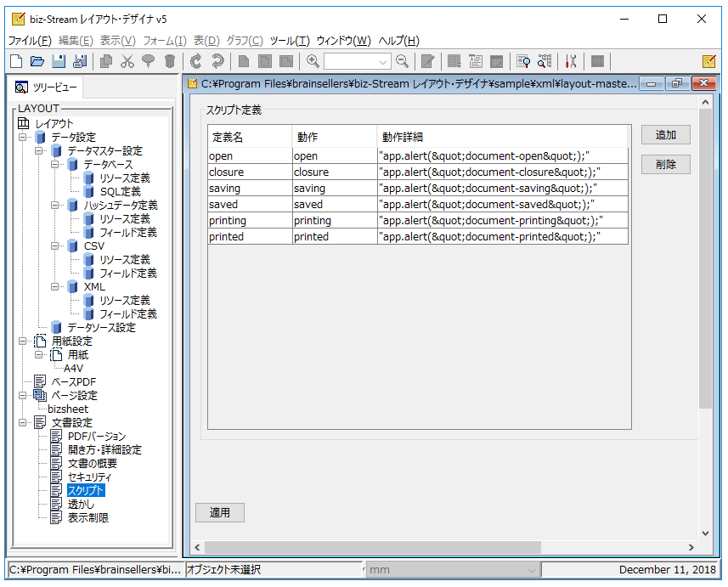Click the 適用 button

(220, 513)
